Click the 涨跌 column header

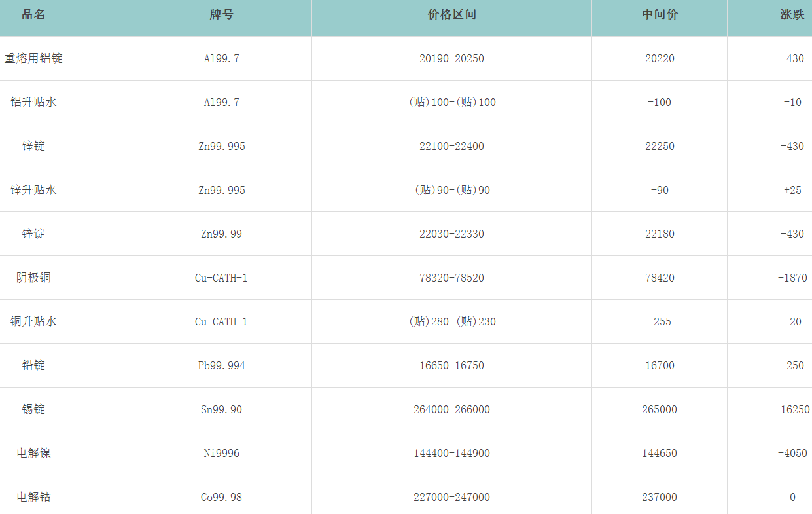click(792, 15)
